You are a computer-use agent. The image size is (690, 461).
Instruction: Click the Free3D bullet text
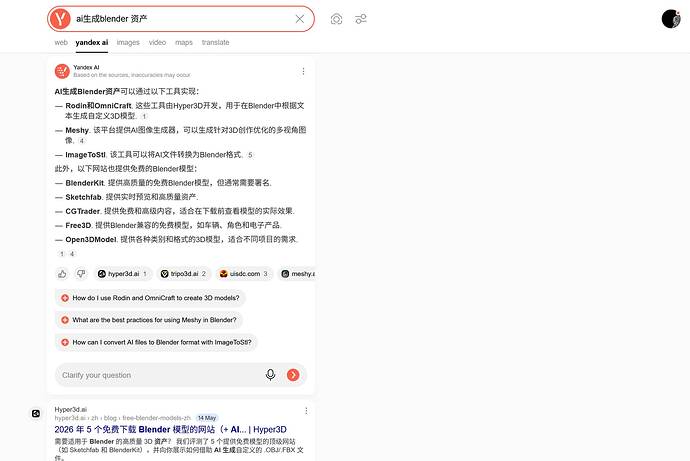click(x=174, y=225)
